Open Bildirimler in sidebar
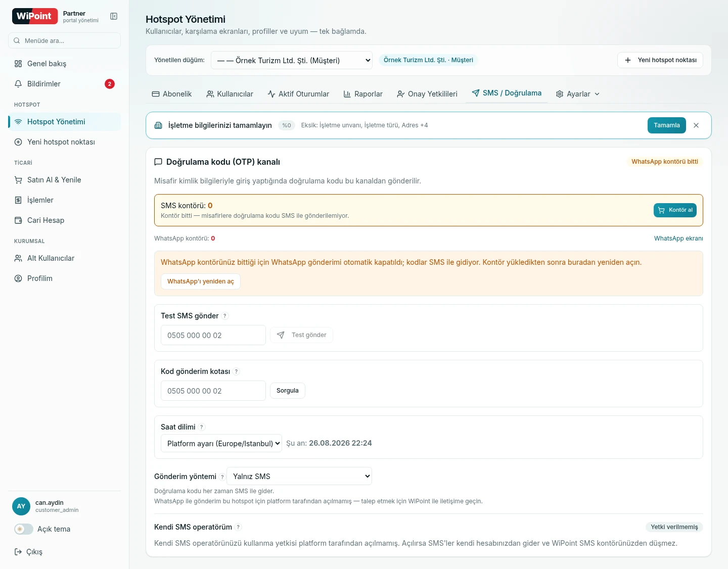 click(65, 84)
